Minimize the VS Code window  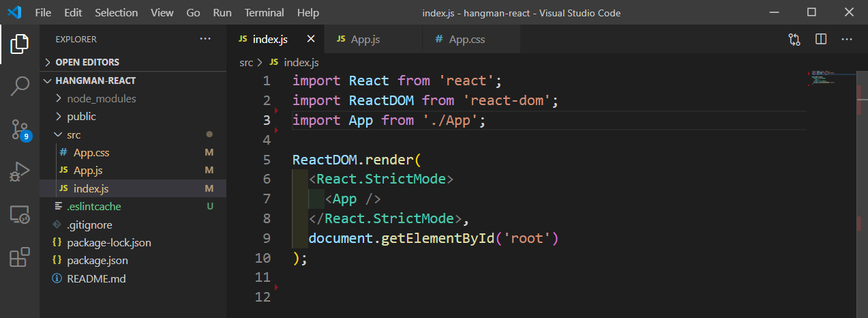pos(774,12)
